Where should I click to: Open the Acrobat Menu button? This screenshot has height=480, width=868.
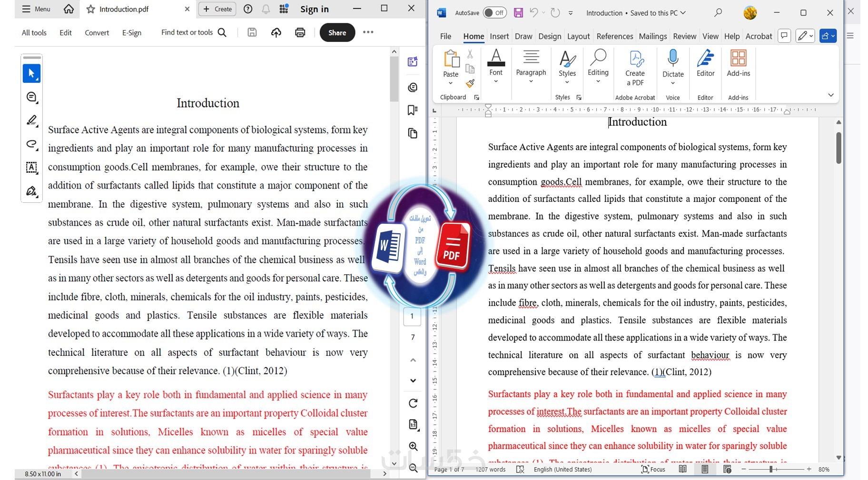[36, 9]
